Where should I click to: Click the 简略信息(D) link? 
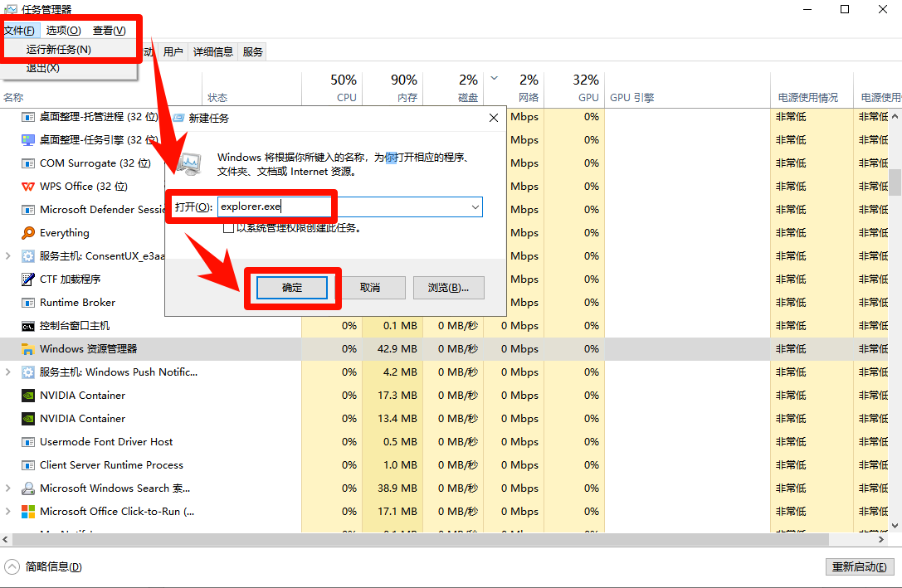pos(53,567)
